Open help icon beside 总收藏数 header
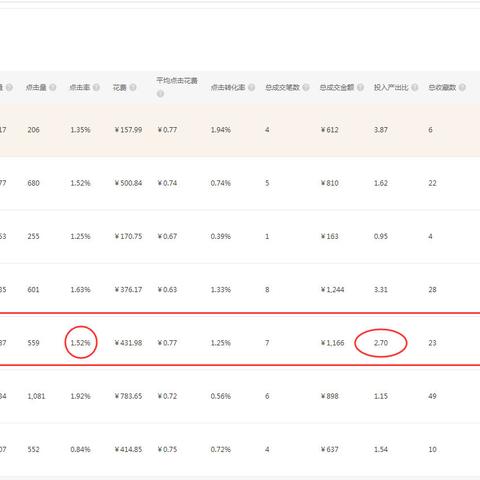This screenshot has height=480, width=480. 462,87
